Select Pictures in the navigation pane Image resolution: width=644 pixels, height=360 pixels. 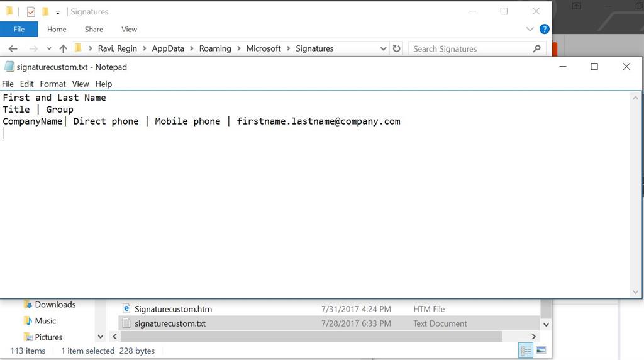(48, 337)
